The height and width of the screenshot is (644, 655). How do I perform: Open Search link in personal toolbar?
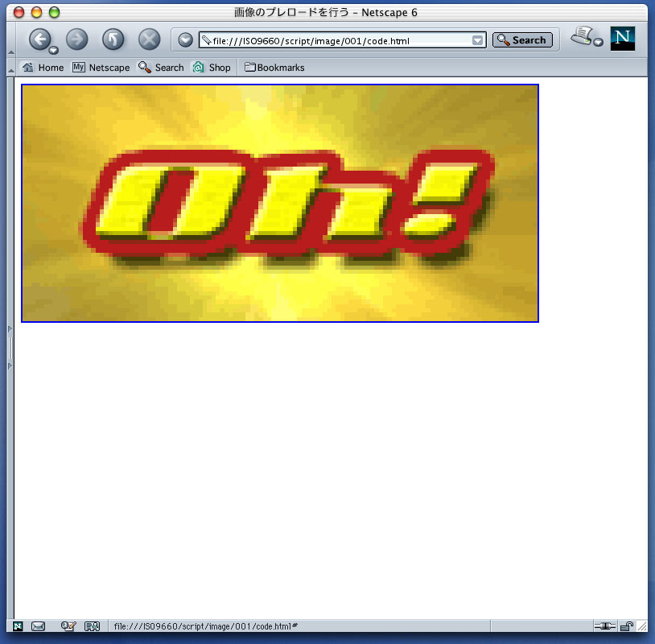click(161, 68)
